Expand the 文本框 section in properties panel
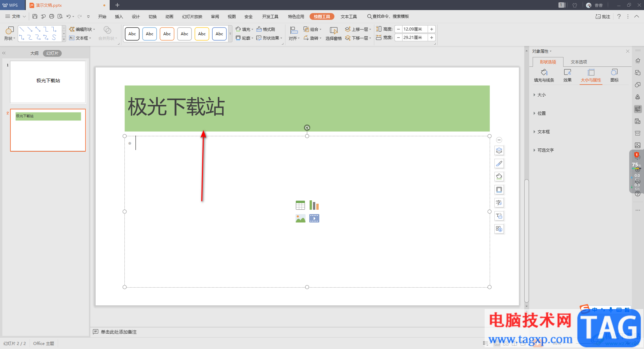Viewport: 644px width, 349px height. [x=542, y=132]
